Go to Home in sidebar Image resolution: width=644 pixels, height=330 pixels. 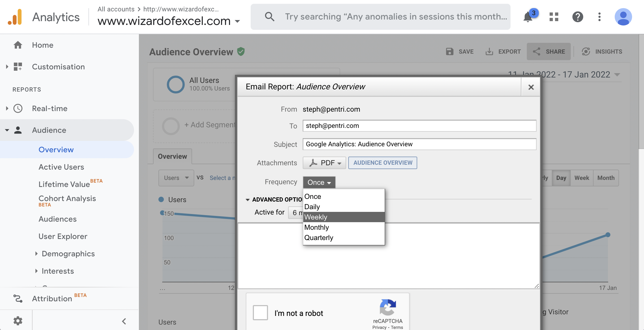click(x=43, y=45)
